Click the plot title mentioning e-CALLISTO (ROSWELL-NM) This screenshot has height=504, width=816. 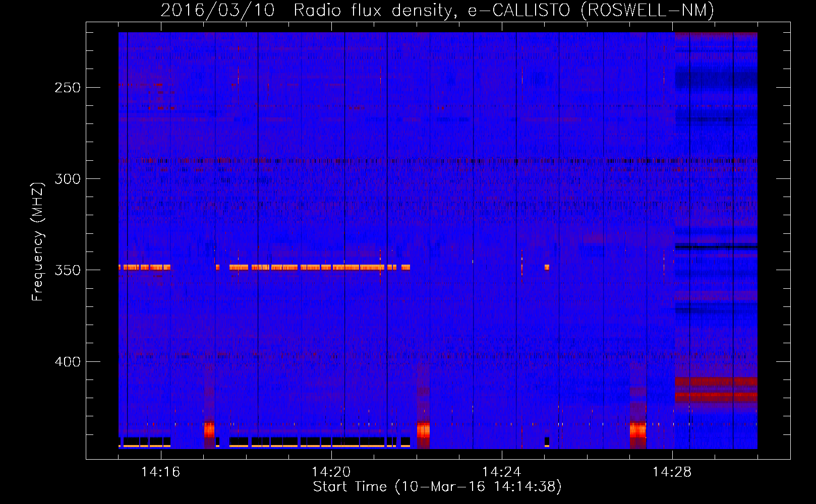pos(437,10)
